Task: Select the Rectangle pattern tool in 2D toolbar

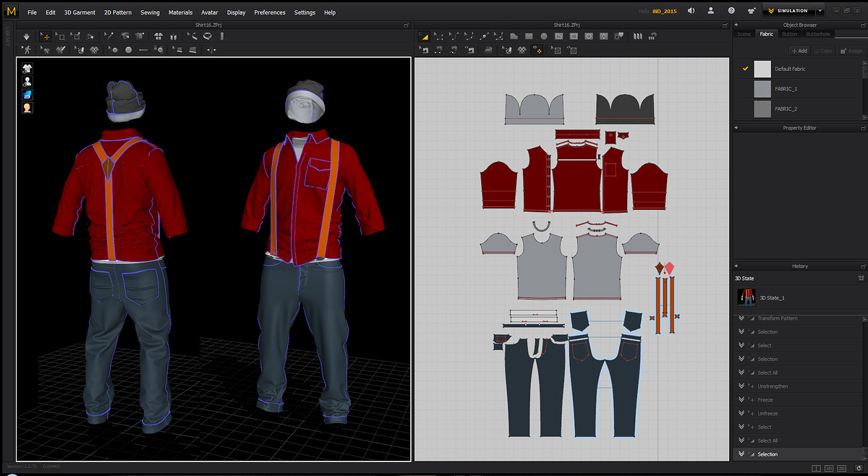Action: tap(529, 35)
